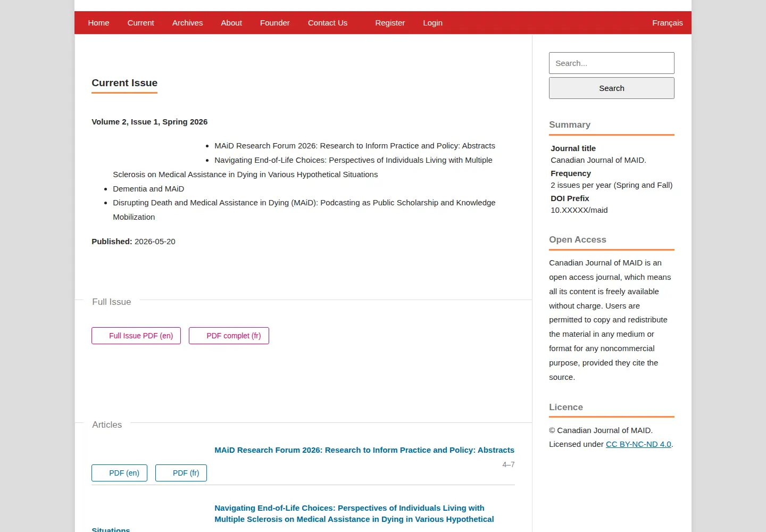Click '2 issues per year (Spring and Fall)'
This screenshot has height=532, width=766.
(611, 185)
